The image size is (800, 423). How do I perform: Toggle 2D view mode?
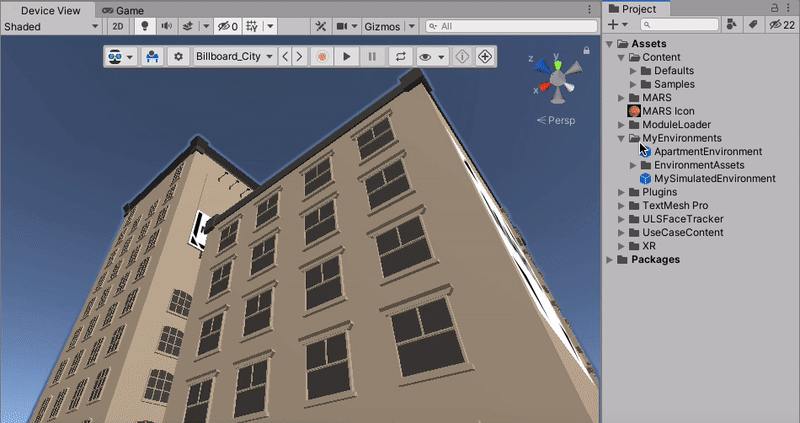point(117,26)
